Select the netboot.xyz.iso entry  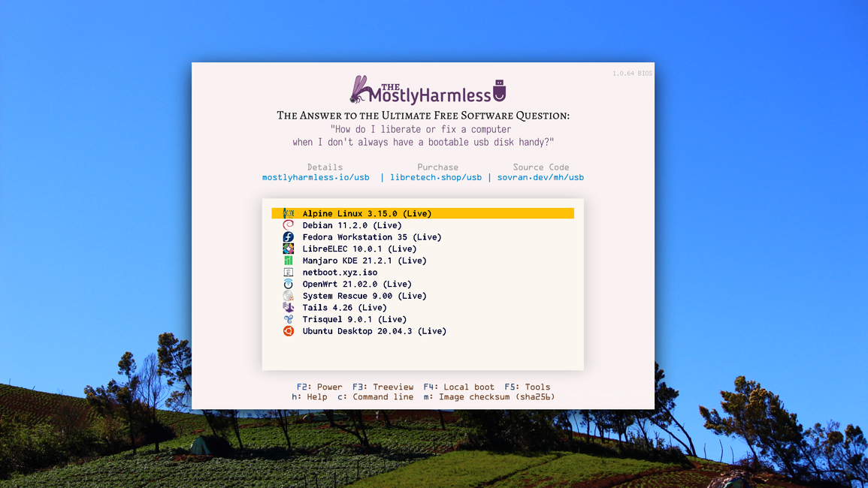coord(423,273)
